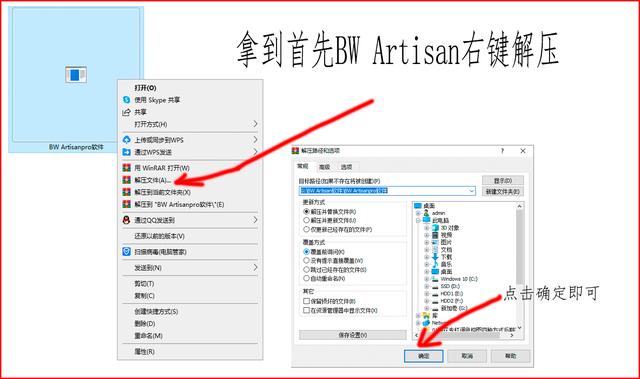Click the 保存设置(V) button
Image resolution: width=640 pixels, height=379 pixels.
[353, 335]
